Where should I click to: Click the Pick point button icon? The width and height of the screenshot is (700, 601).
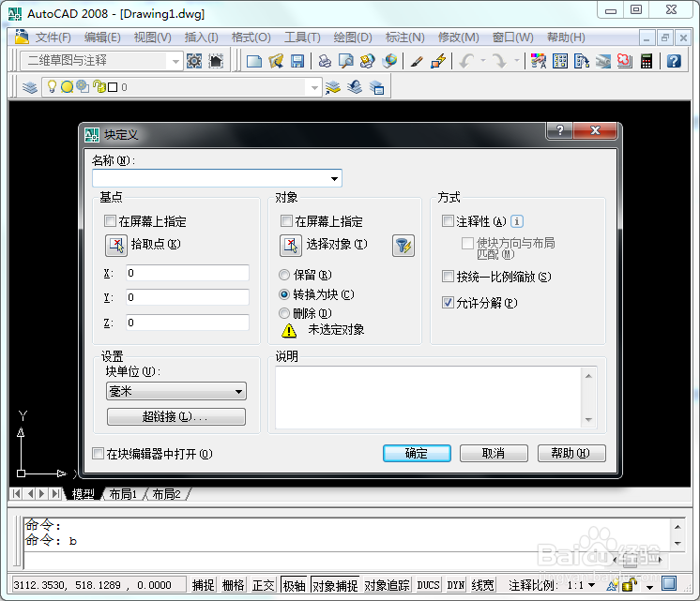[x=116, y=246]
